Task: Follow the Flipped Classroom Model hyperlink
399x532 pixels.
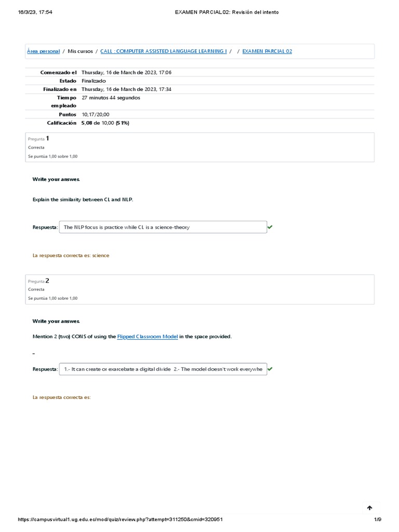Action: (x=148, y=337)
